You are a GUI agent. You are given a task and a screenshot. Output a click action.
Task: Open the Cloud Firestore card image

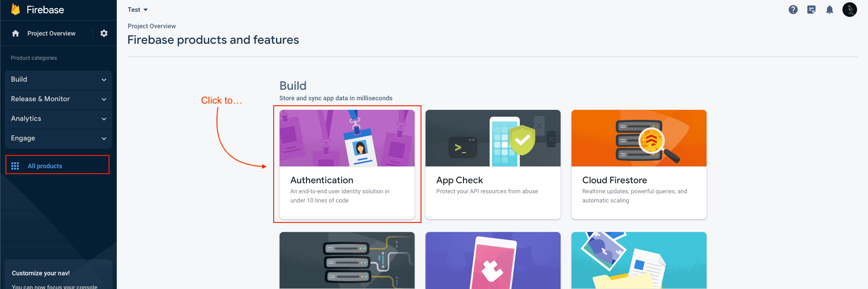click(639, 138)
